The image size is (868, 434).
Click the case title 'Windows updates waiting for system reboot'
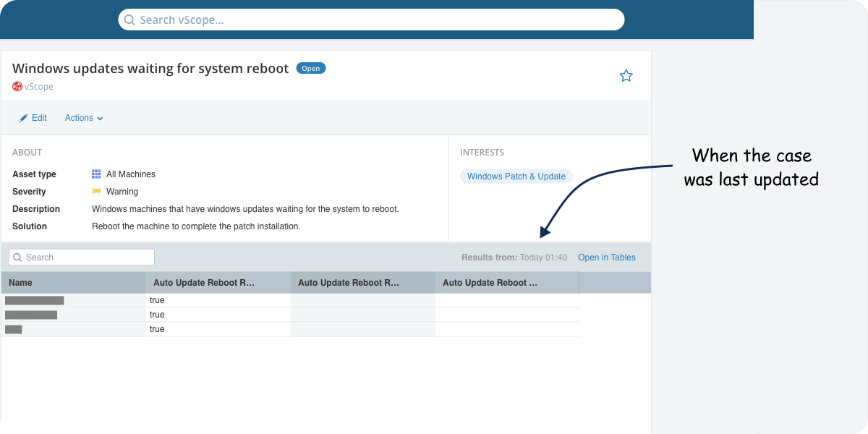click(150, 69)
